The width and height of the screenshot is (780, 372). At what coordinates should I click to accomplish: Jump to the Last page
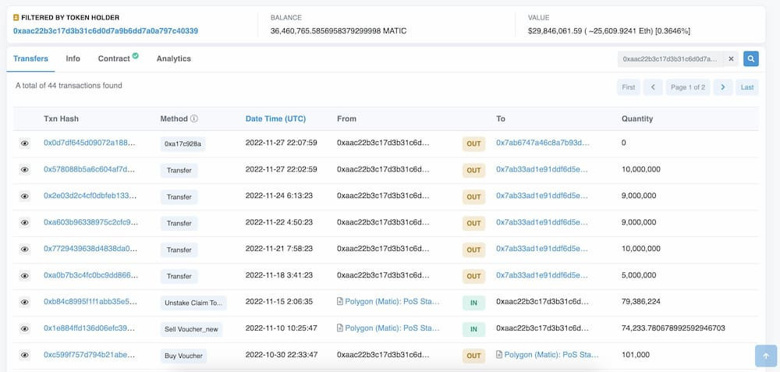tap(747, 87)
